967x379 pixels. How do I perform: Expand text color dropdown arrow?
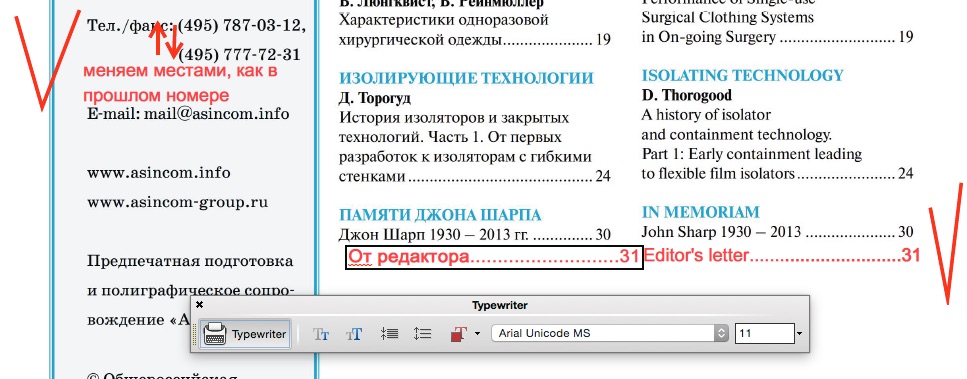[477, 334]
